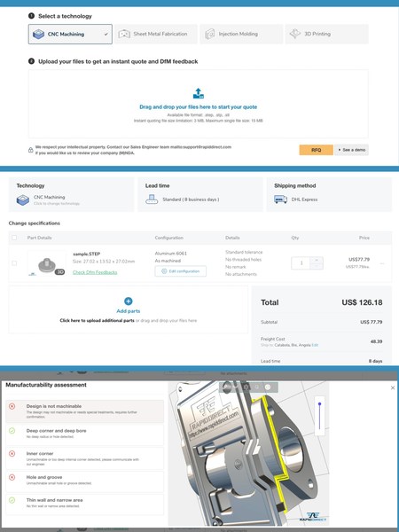
Task: Click 'No threaded holes' detail text
Action: (243, 260)
